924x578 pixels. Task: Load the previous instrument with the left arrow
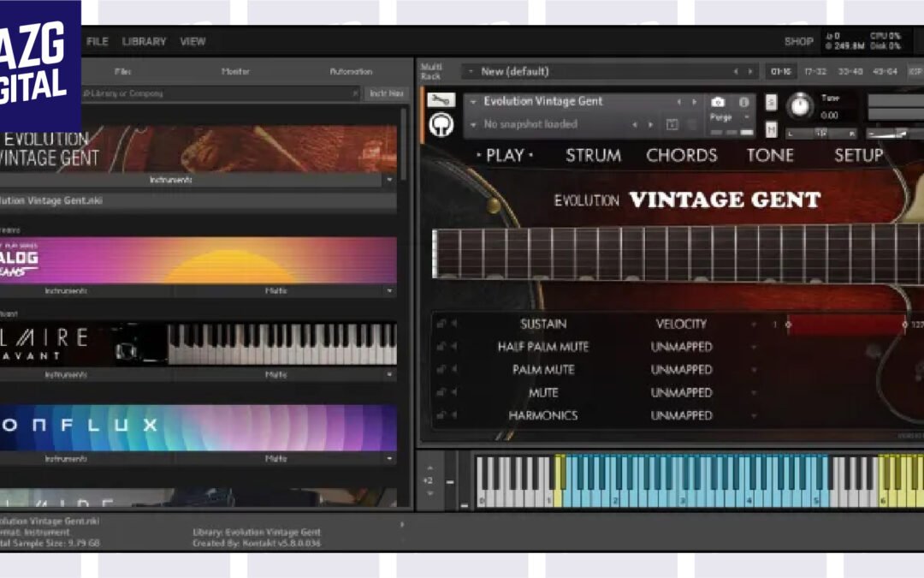[678, 102]
